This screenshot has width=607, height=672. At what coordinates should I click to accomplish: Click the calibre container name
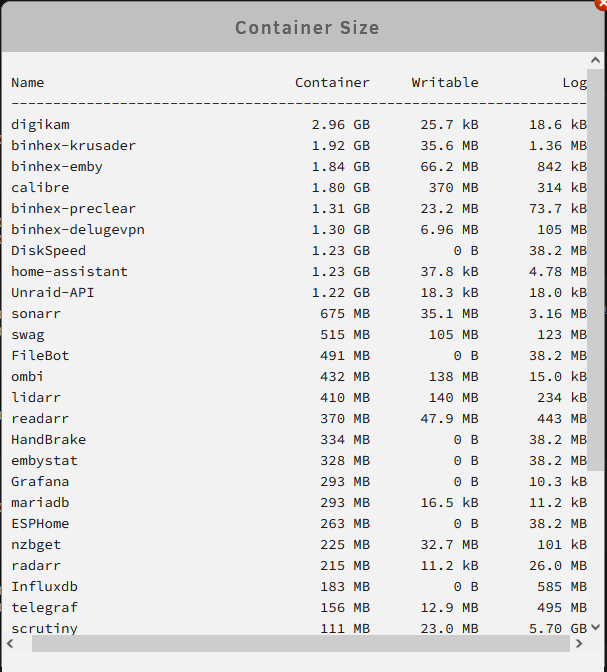click(40, 188)
